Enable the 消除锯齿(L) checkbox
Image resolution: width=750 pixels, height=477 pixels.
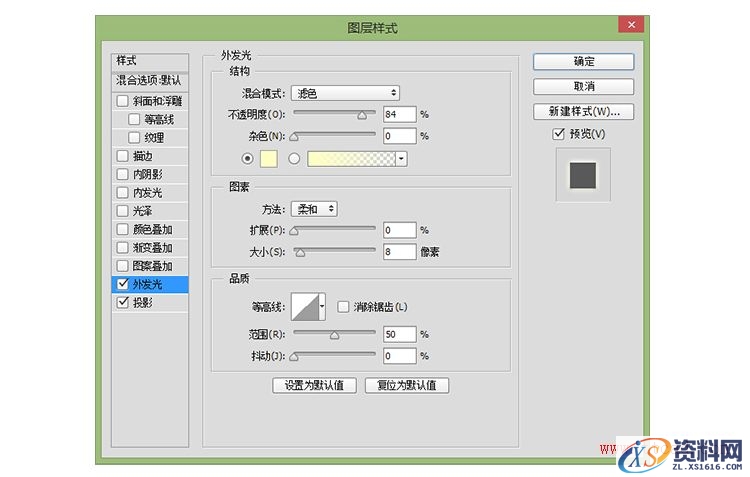pyautogui.click(x=343, y=307)
